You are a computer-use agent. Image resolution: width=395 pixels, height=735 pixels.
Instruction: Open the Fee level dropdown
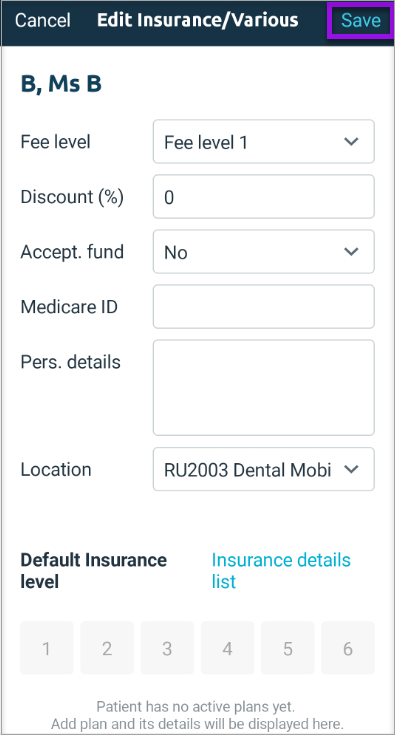pos(263,142)
